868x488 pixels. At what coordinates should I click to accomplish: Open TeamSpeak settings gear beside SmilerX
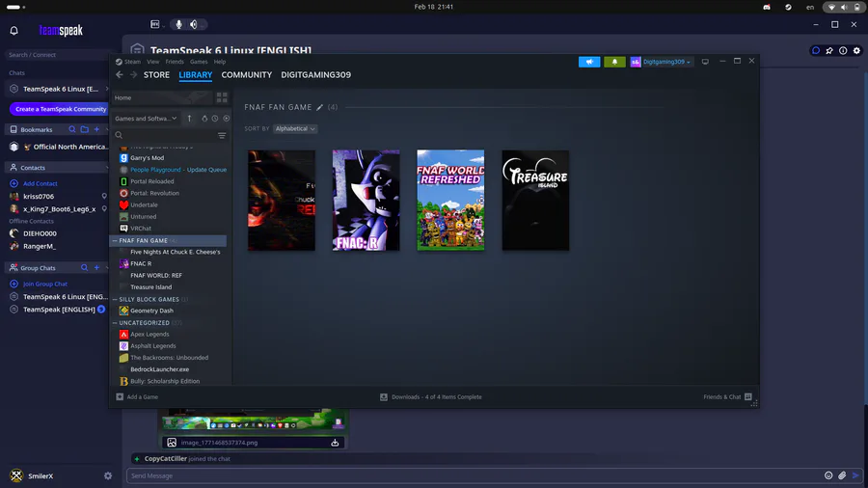pyautogui.click(x=108, y=475)
